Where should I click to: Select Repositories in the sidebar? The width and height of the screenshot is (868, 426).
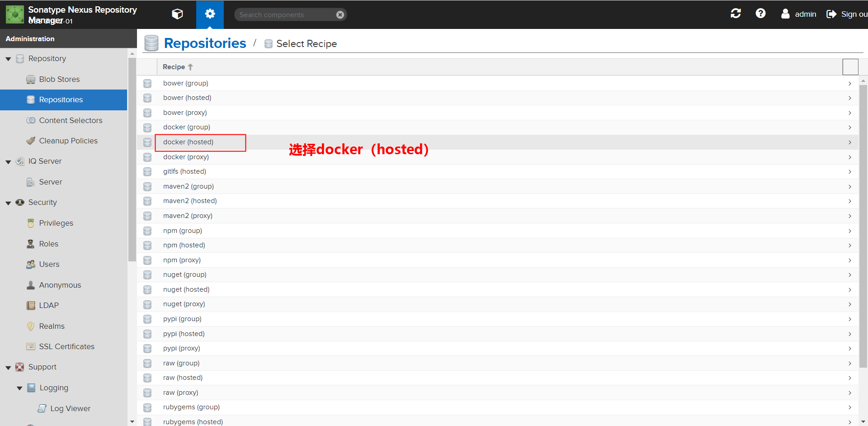pyautogui.click(x=63, y=100)
